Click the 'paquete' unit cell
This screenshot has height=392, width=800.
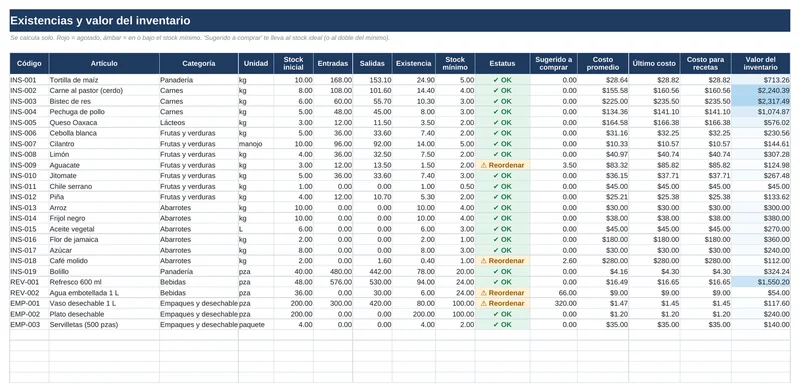click(x=256, y=325)
